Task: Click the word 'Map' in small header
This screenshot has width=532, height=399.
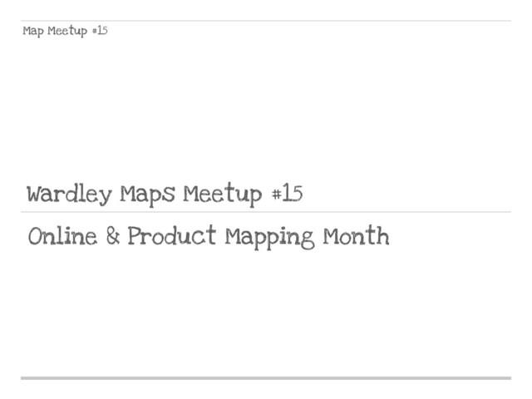Action: click(34, 32)
